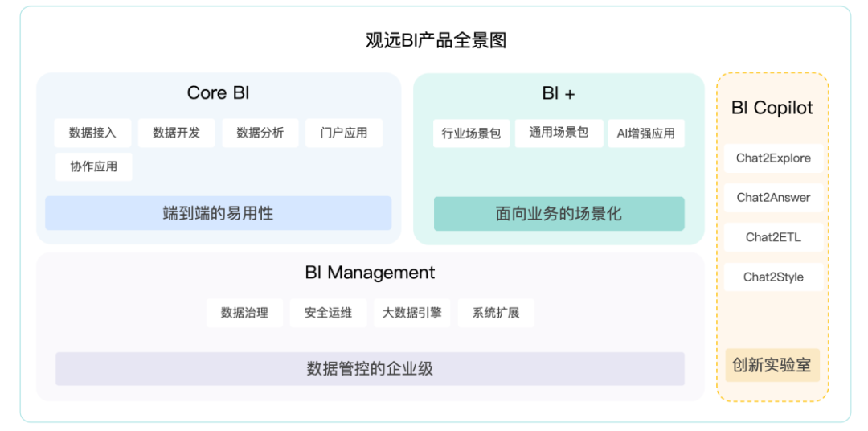The image size is (868, 431).
Task: Click the 数据接入 box
Action: pyautogui.click(x=92, y=133)
